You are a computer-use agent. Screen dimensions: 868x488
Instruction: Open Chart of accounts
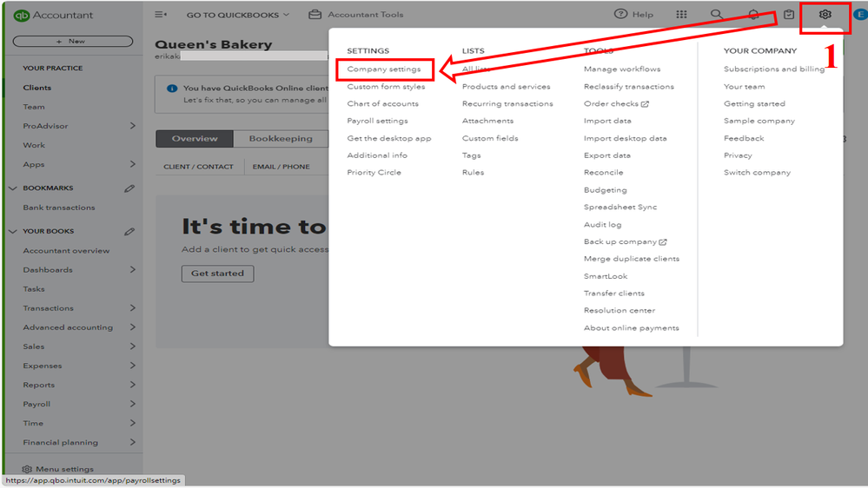tap(382, 104)
